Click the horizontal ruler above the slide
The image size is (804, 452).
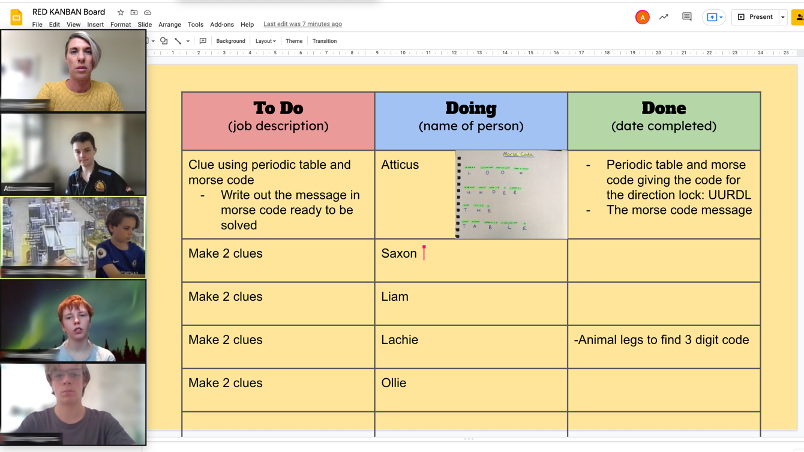point(472,53)
